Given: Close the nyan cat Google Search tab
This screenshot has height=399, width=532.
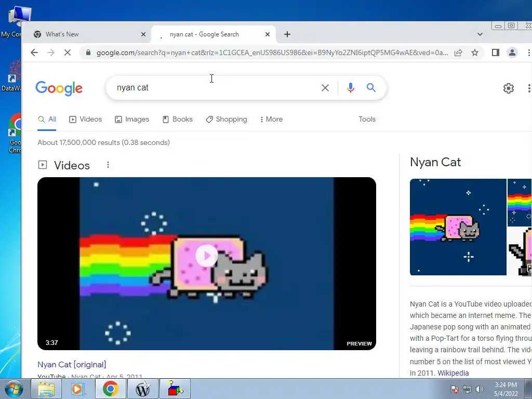Looking at the screenshot, I should click(x=268, y=34).
